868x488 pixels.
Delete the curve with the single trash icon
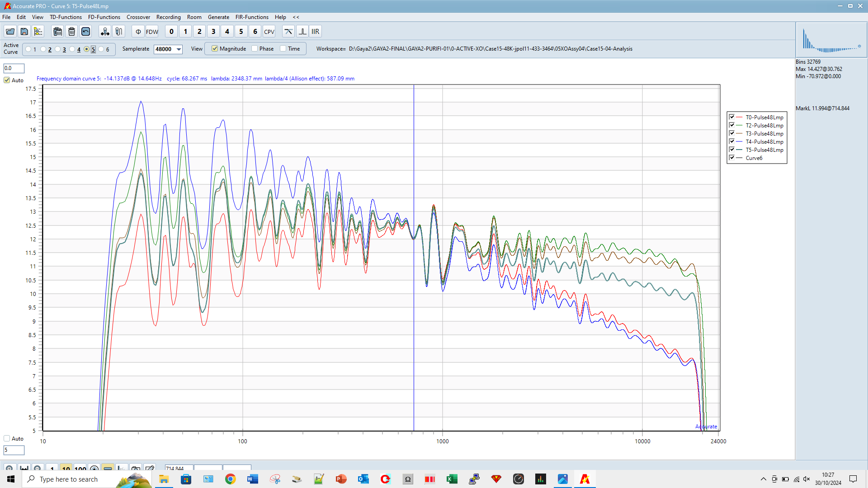71,32
